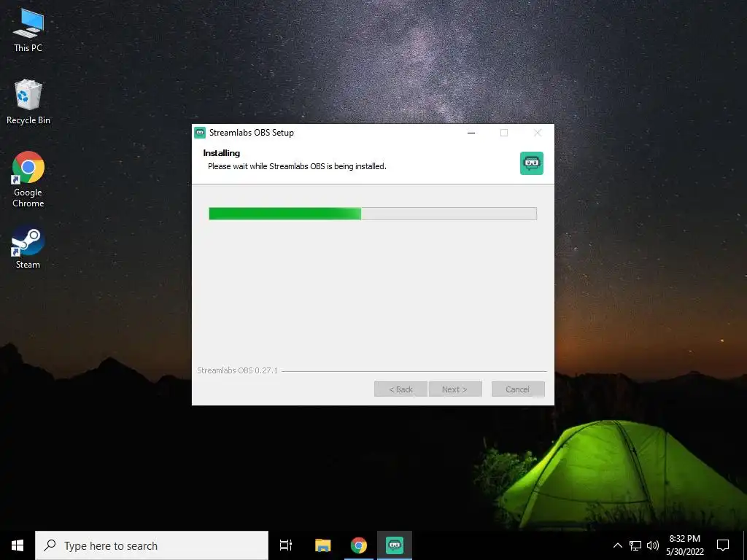Launch Steam from desktop shortcut

[28, 247]
